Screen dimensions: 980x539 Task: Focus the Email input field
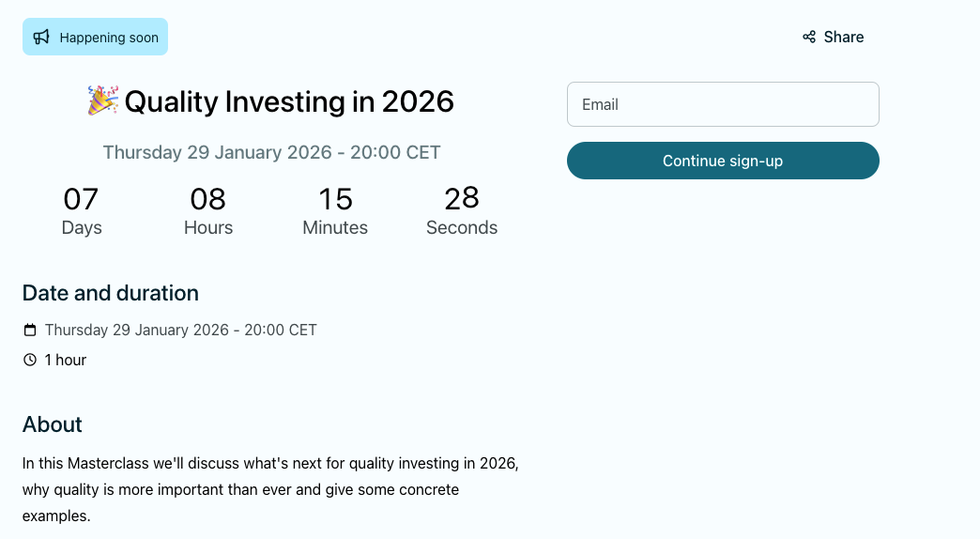pyautogui.click(x=723, y=104)
